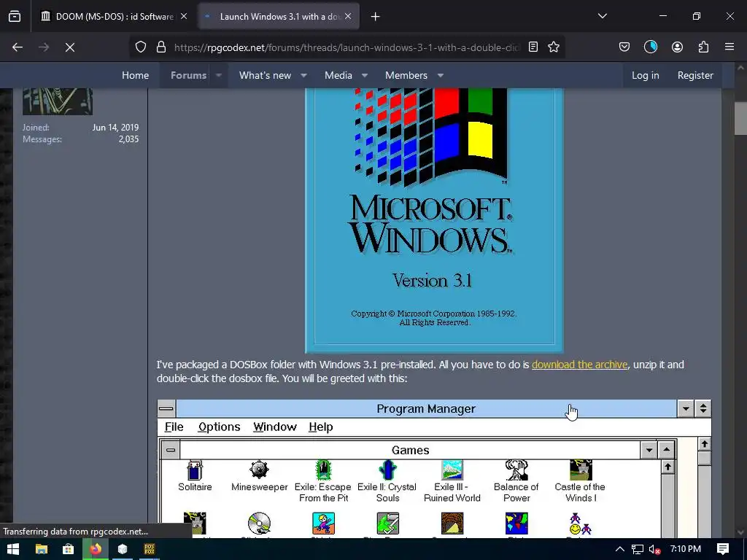
Task: Click the Register link
Action: tap(695, 75)
